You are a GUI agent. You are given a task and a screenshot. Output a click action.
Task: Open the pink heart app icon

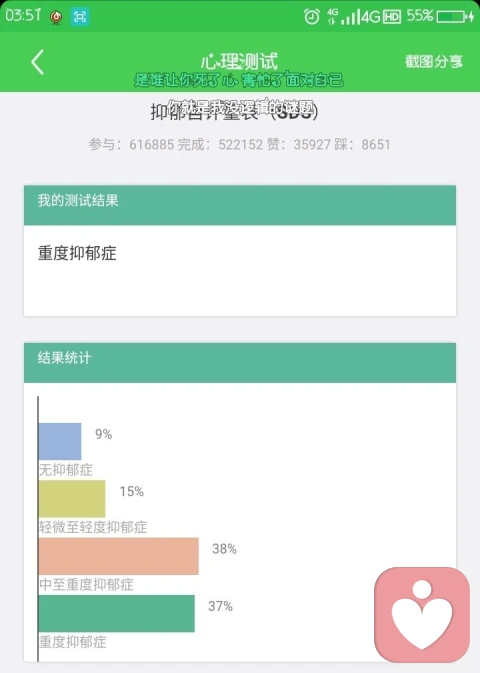(x=422, y=615)
